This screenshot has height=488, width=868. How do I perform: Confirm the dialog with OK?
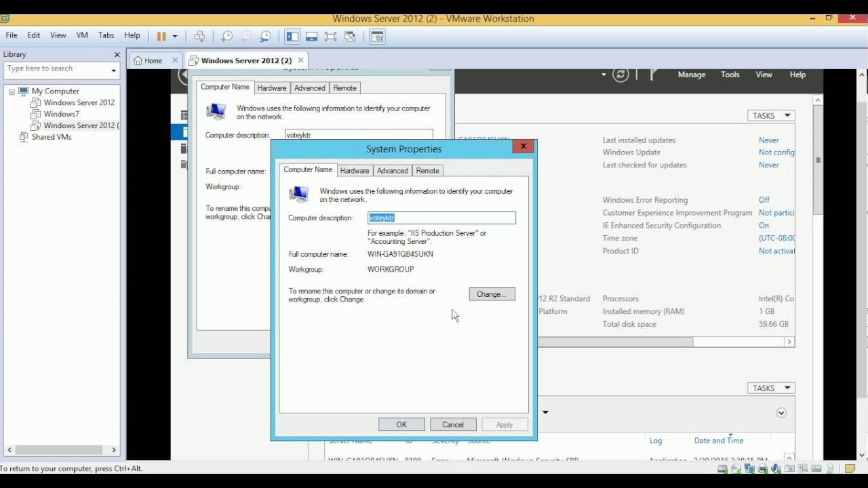tap(401, 425)
